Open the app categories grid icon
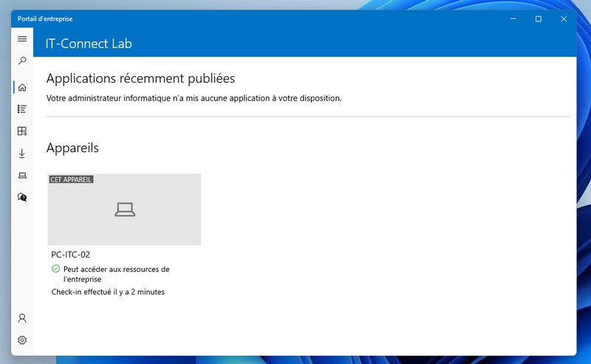Viewport: 591px width, 364px height. pos(22,131)
